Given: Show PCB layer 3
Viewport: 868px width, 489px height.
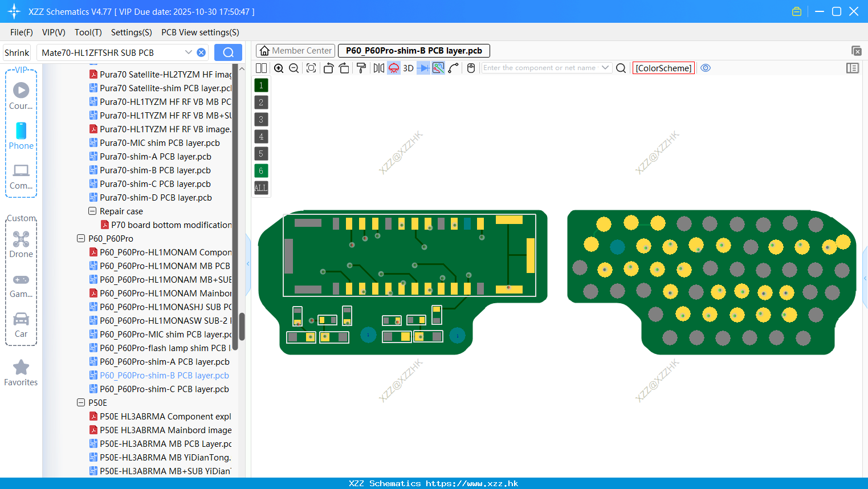Looking at the screenshot, I should (261, 120).
